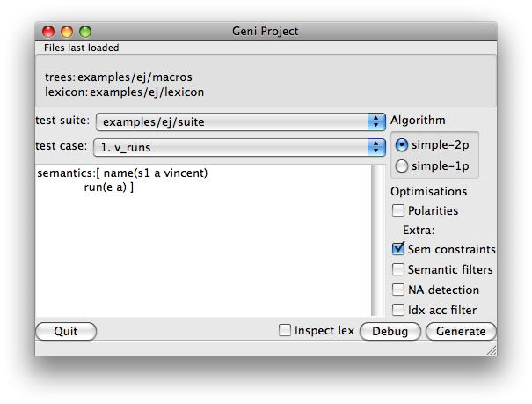Select the simple-1p algorithm radio button
Viewport: 532px width, 404px height.
click(x=401, y=166)
